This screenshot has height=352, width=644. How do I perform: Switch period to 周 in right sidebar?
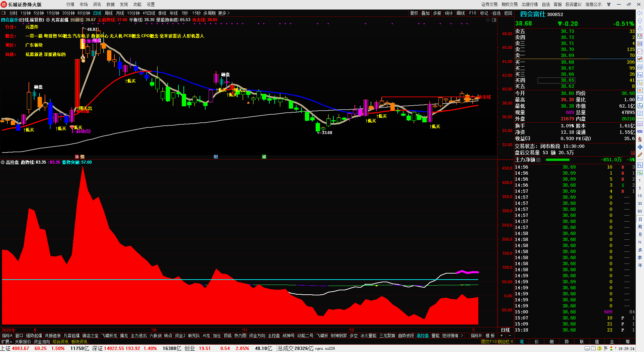[640, 227]
